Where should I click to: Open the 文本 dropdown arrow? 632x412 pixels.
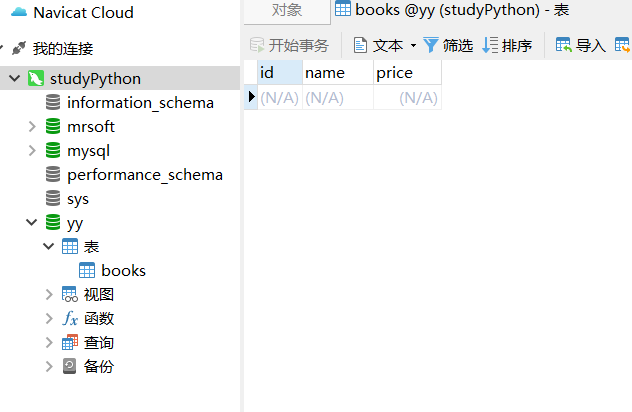pos(413,45)
